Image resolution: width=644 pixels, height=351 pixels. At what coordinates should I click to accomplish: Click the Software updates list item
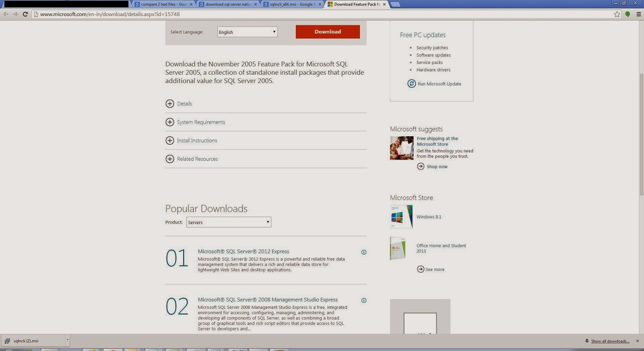433,55
